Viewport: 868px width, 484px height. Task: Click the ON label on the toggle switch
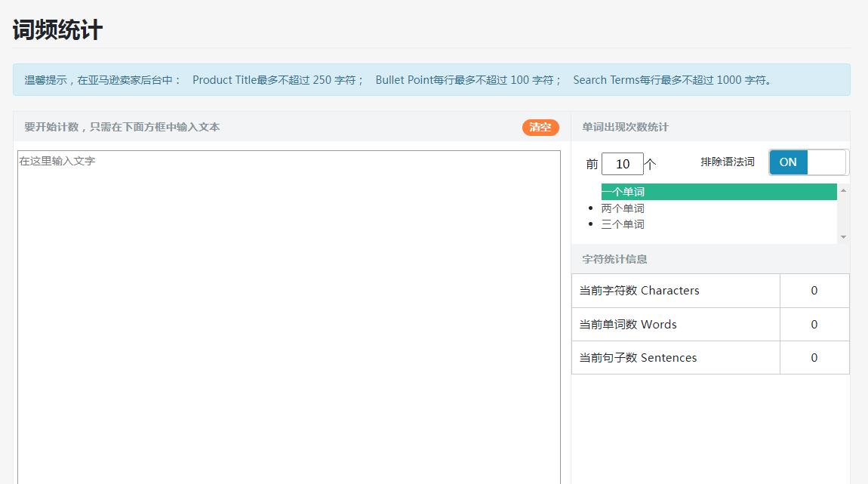[x=787, y=162]
